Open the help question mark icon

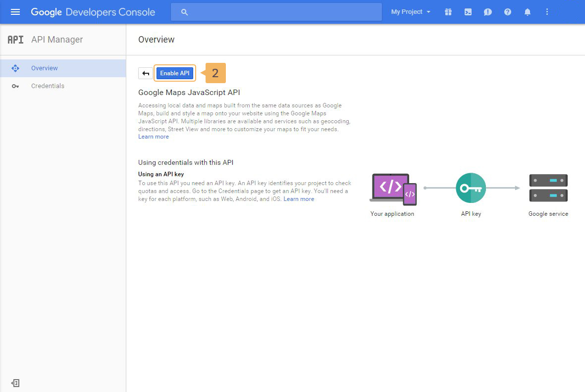pos(508,12)
